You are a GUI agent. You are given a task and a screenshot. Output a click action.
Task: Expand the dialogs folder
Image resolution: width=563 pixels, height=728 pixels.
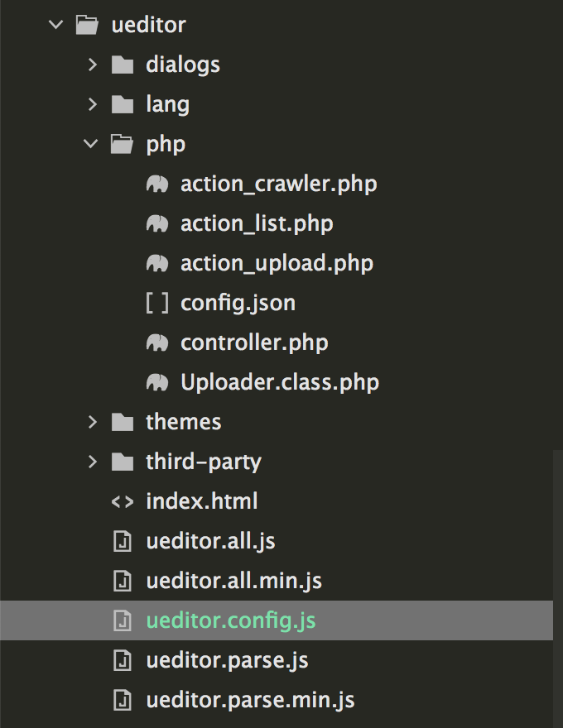tap(91, 65)
